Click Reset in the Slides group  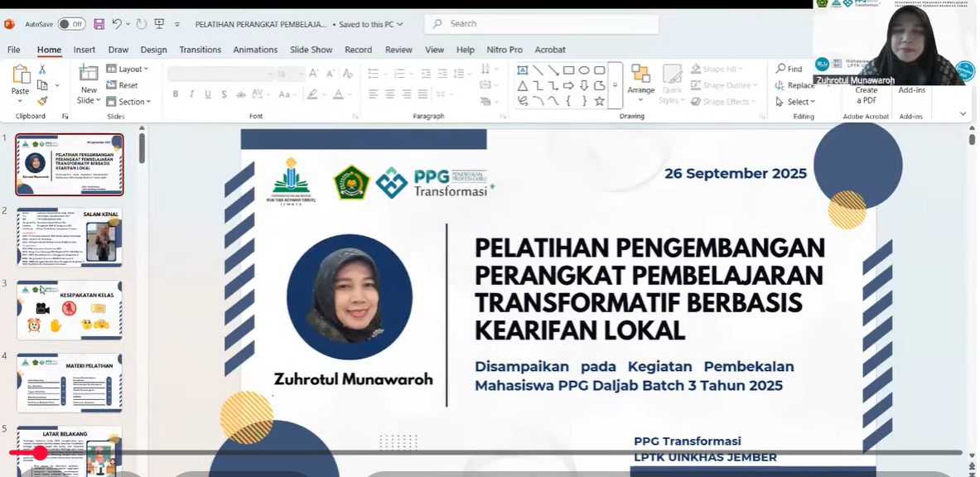pyautogui.click(x=123, y=85)
